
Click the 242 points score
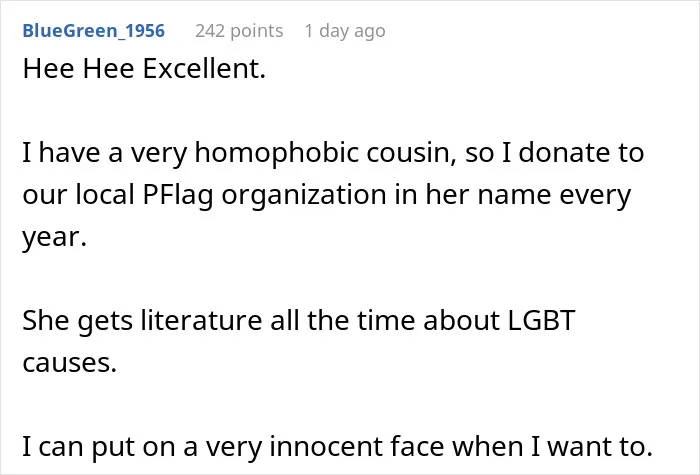click(239, 31)
